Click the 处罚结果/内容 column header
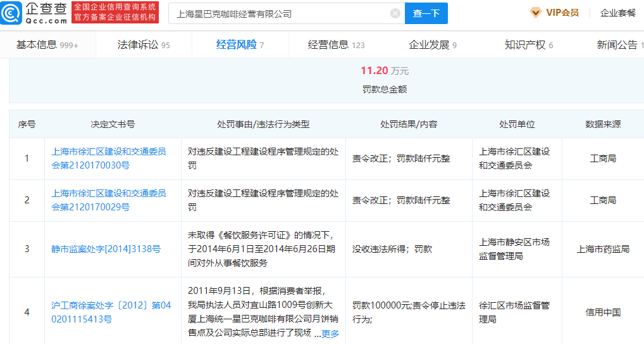The width and height of the screenshot is (644, 344). click(x=409, y=124)
